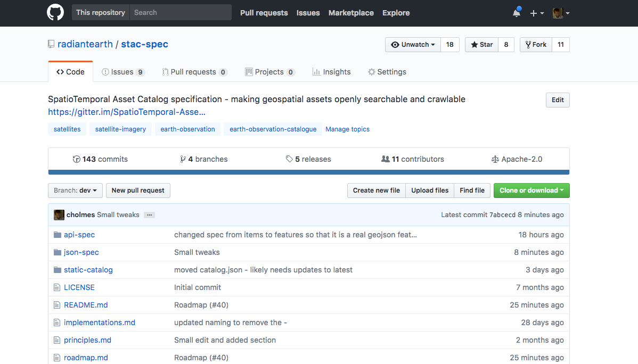Click the commits history clock icon

[x=76, y=159]
